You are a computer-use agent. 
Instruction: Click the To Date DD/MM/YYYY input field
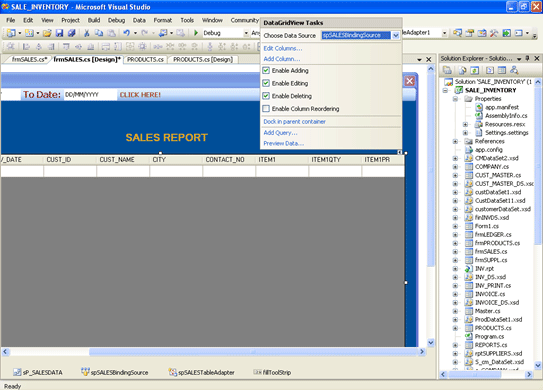pyautogui.click(x=90, y=95)
